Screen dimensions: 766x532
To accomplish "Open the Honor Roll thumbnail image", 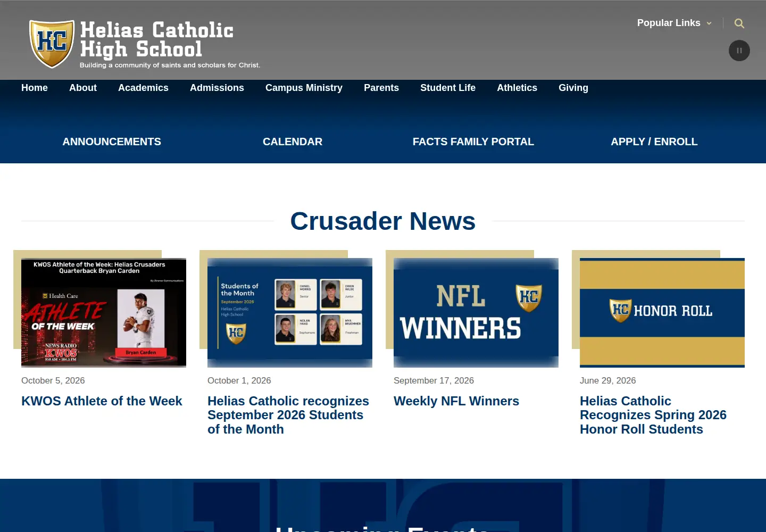I will coord(662,313).
